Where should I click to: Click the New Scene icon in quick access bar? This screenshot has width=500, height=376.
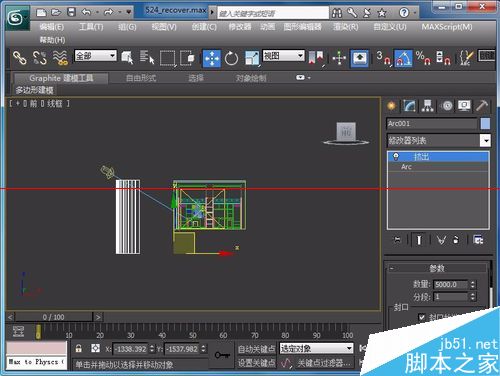pyautogui.click(x=41, y=13)
